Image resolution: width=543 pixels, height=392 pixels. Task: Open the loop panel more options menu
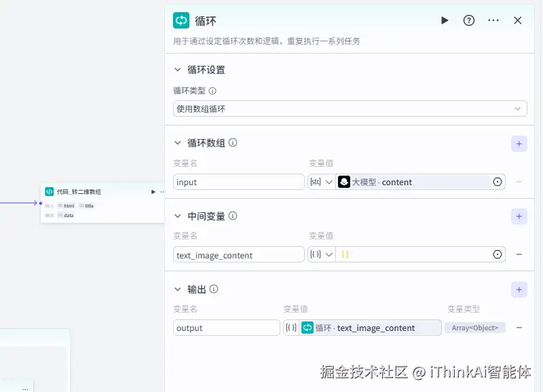click(x=493, y=20)
